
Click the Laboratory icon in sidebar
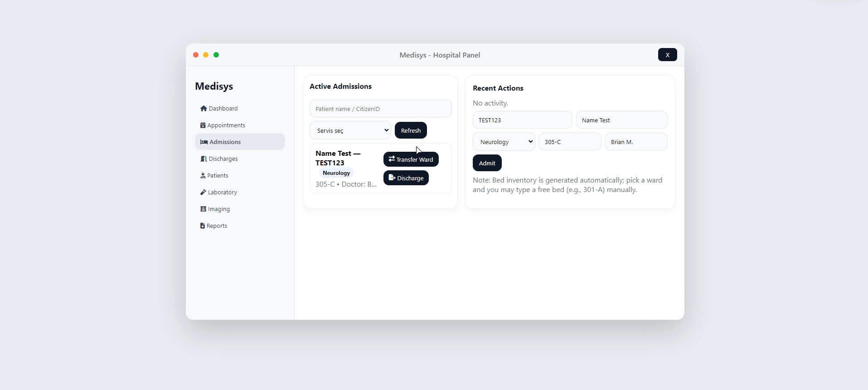[x=203, y=193]
